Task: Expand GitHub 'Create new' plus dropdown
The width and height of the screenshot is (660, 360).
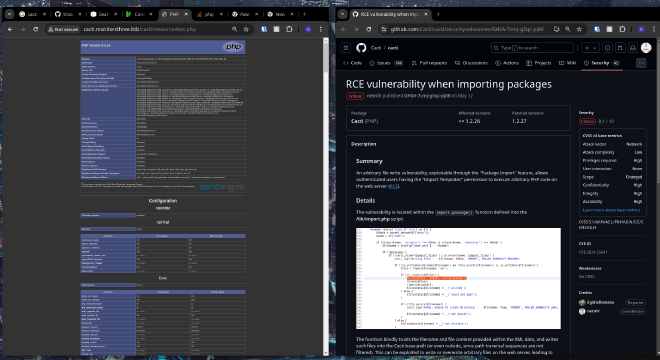Action: 590,48
